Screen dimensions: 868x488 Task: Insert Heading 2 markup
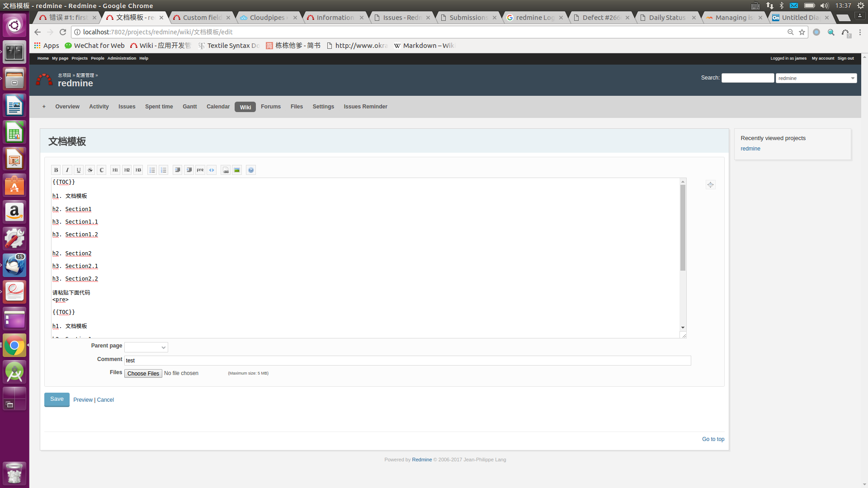click(127, 170)
